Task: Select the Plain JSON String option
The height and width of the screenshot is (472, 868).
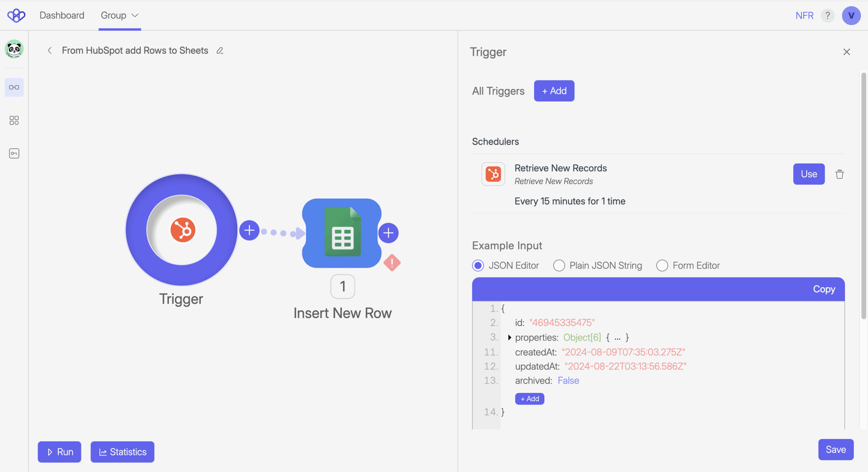Action: click(x=559, y=265)
